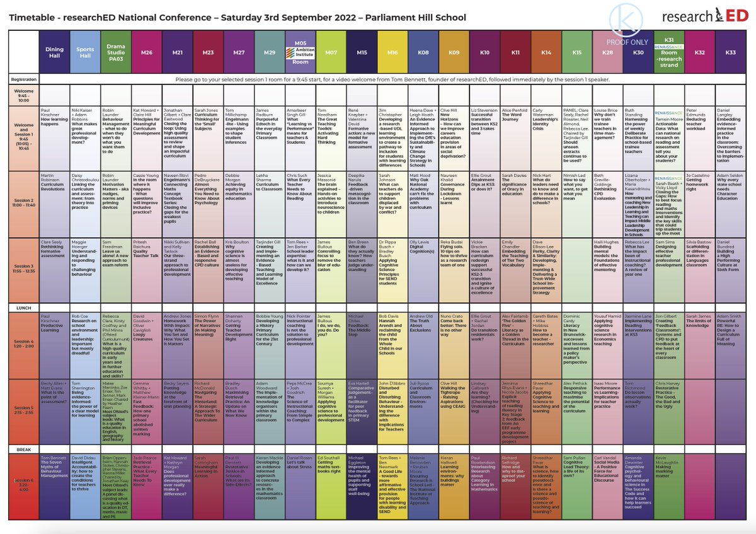
Task: Open Alice Penfold 'The Word Journey' cell
Action: click(515, 138)
